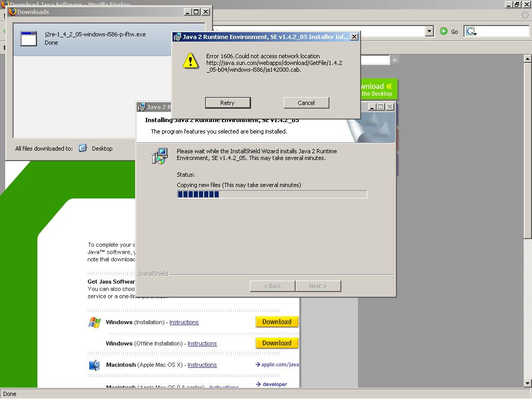Viewport: 532px width, 399px height.
Task: Click the Firefox icon in Downloads title bar
Action: [12, 12]
